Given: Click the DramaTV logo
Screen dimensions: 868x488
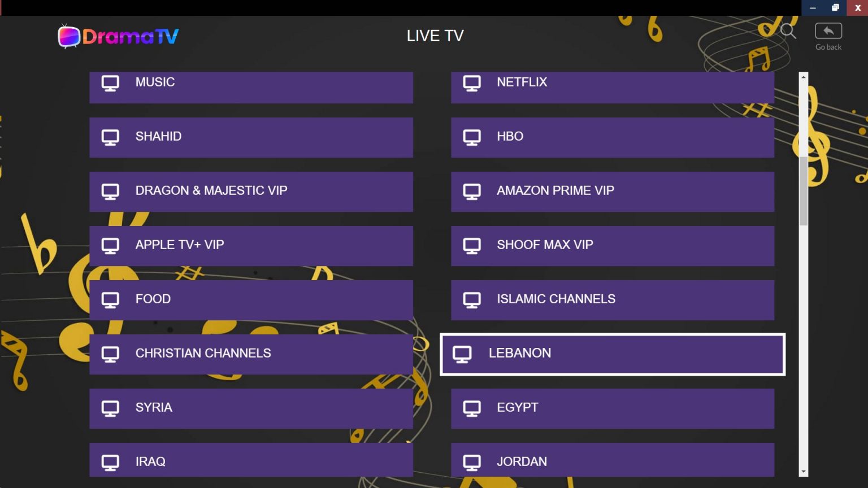Looking at the screenshot, I should click(x=118, y=36).
